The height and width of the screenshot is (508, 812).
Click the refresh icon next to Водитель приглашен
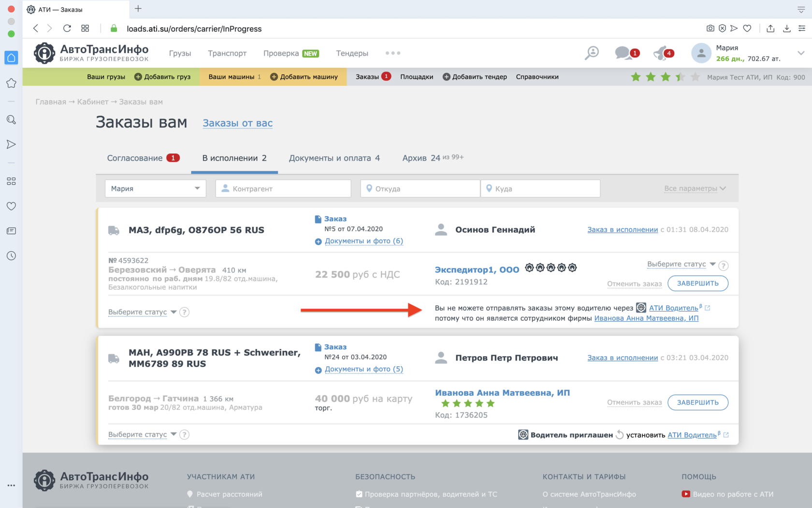coord(620,434)
